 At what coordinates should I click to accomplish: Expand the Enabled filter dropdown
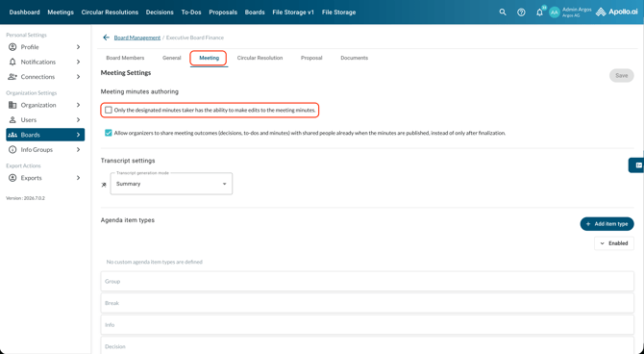click(614, 243)
